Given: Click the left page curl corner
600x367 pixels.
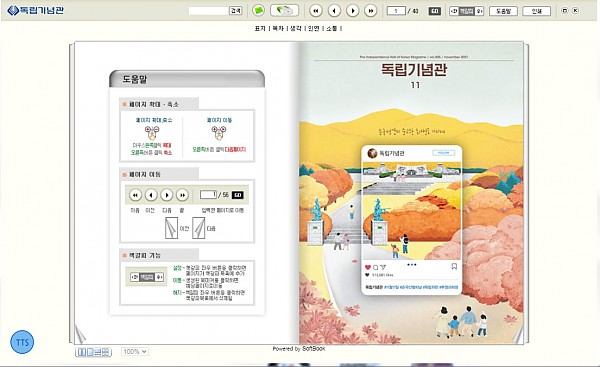Looking at the screenshot, I should click(x=80, y=334).
